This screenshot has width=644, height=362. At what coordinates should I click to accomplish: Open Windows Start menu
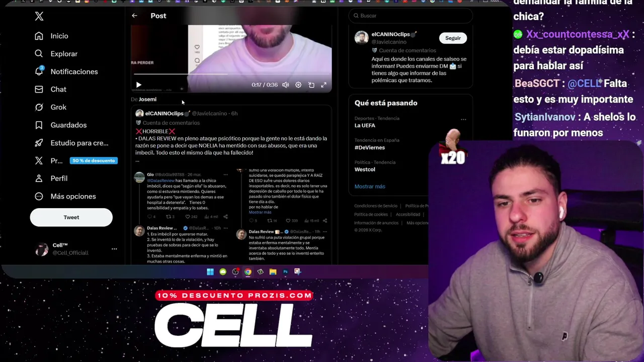pyautogui.click(x=210, y=272)
